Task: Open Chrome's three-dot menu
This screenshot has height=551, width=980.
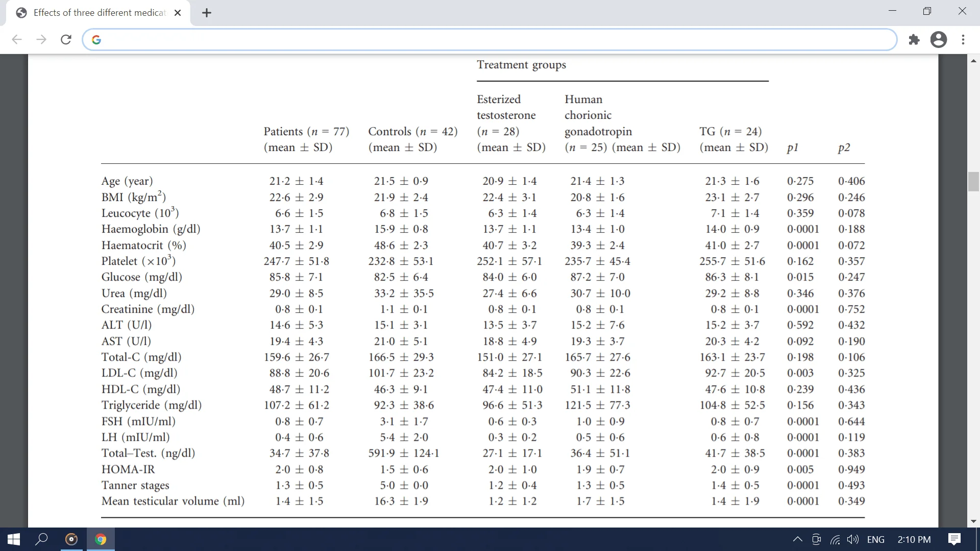Action: pos(963,40)
